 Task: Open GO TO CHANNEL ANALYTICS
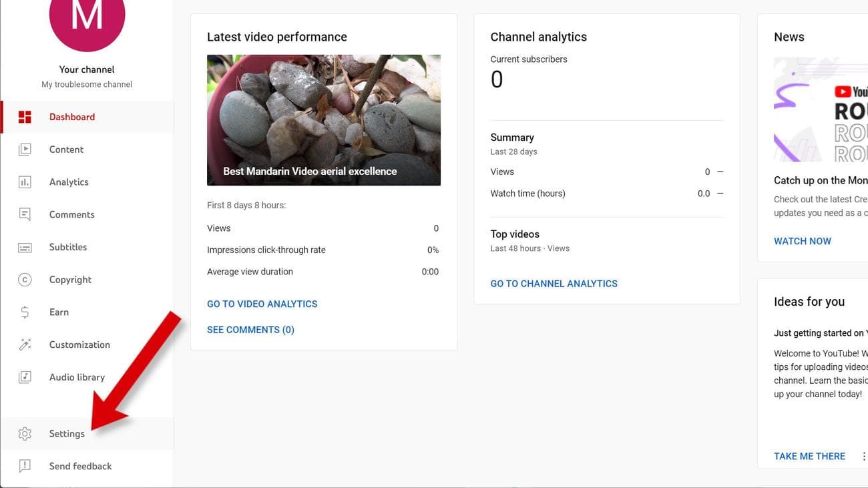(554, 283)
